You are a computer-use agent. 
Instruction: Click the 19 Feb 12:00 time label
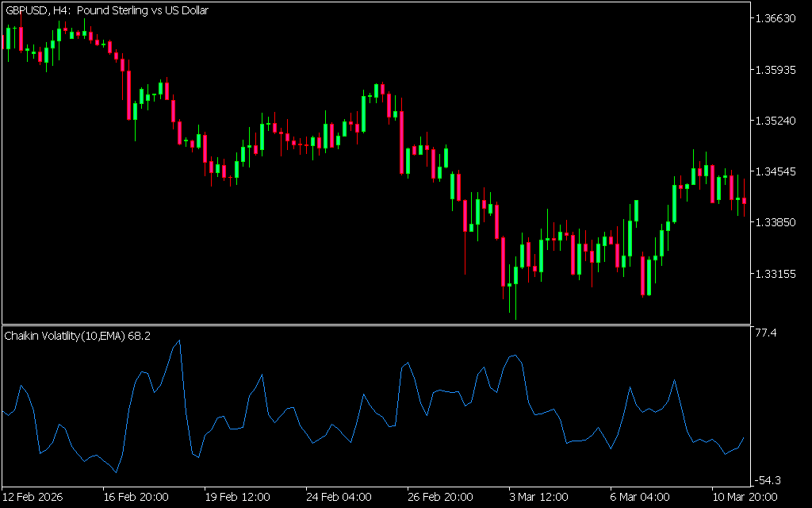click(237, 498)
